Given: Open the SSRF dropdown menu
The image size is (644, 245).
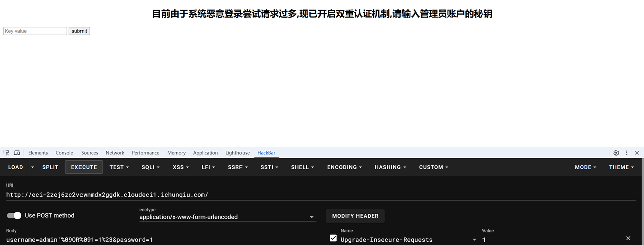Looking at the screenshot, I should point(238,167).
